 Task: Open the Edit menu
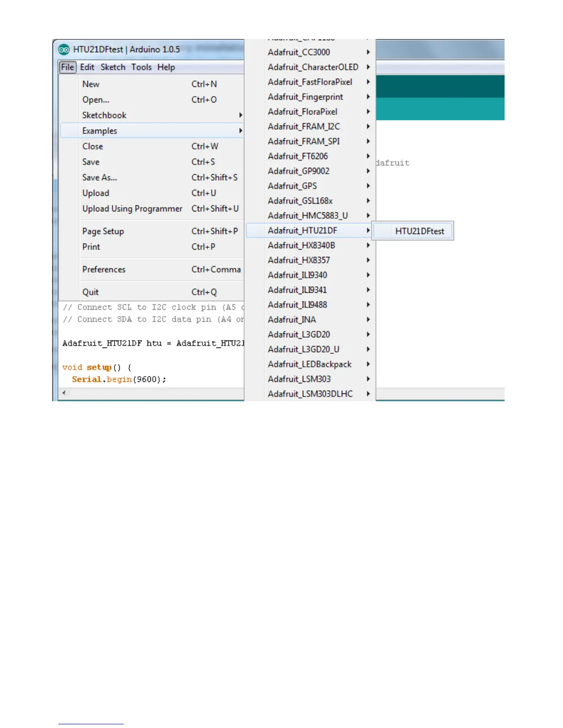point(87,67)
